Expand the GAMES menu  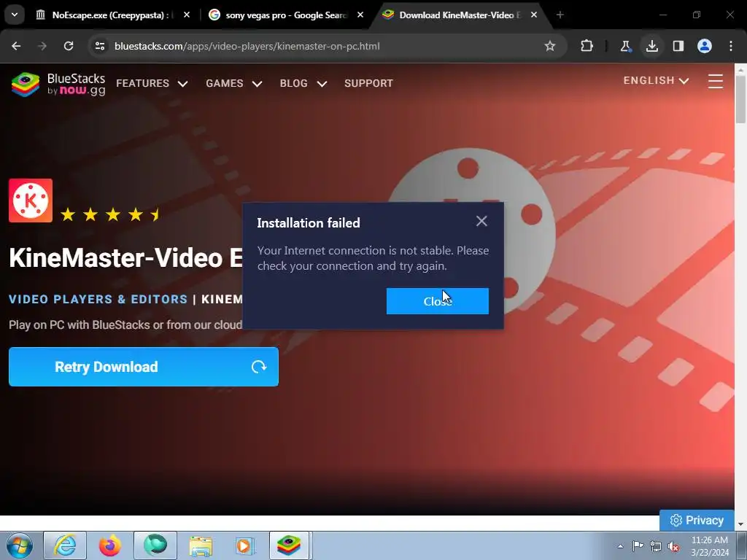pyautogui.click(x=234, y=83)
